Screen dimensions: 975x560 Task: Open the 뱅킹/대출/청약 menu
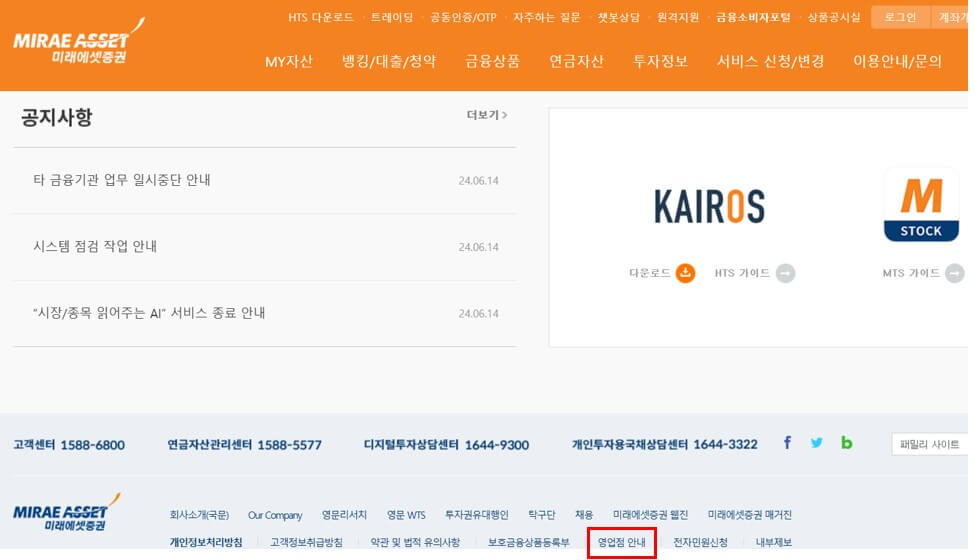point(389,62)
